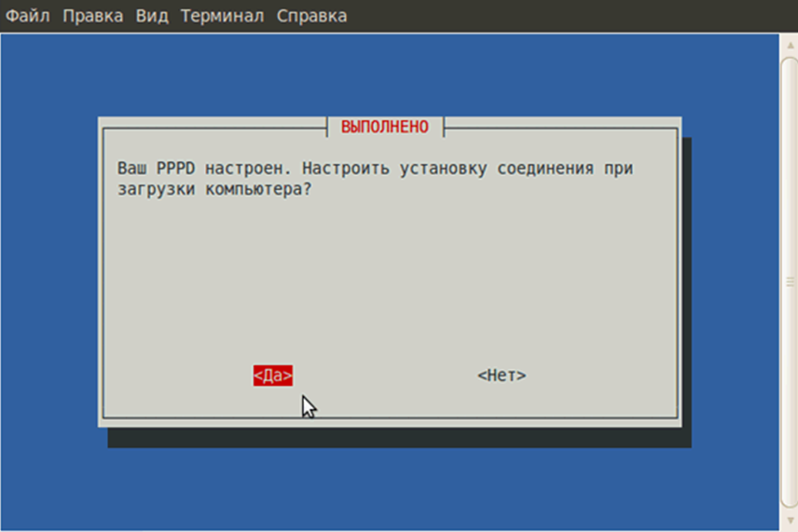
Task: Click the red ВЫПОЛНЕНО dialog title
Action: click(x=385, y=126)
